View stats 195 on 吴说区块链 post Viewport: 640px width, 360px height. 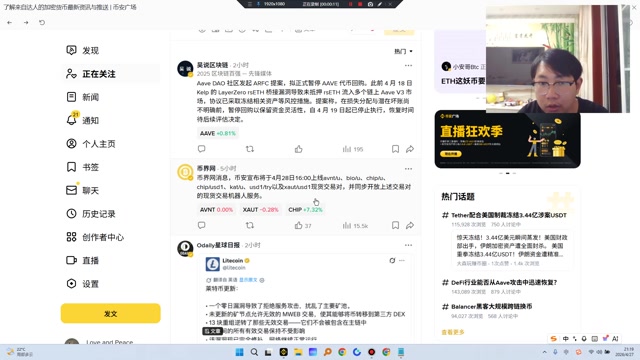(353, 149)
